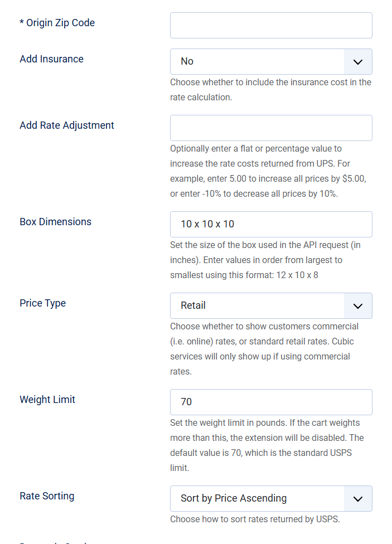The width and height of the screenshot is (392, 544).
Task: Click the Origin Zip Code label
Action: (x=57, y=23)
